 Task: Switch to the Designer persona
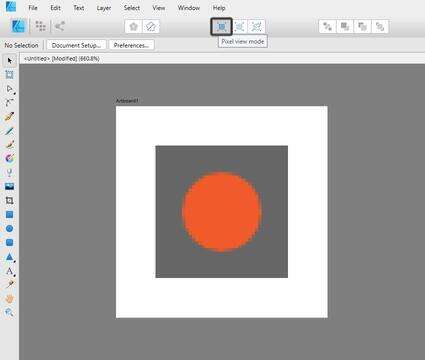pyautogui.click(x=19, y=26)
